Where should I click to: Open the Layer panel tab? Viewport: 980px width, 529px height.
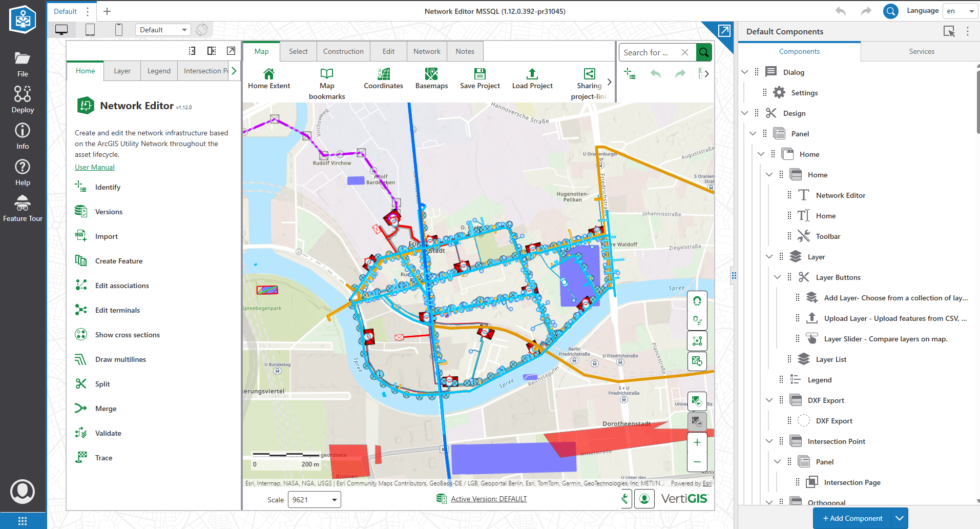[122, 71]
